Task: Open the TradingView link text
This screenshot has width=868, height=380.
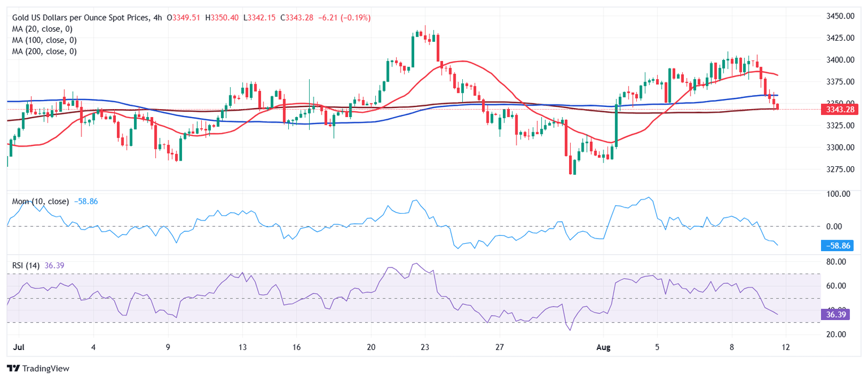Action: 45,369
